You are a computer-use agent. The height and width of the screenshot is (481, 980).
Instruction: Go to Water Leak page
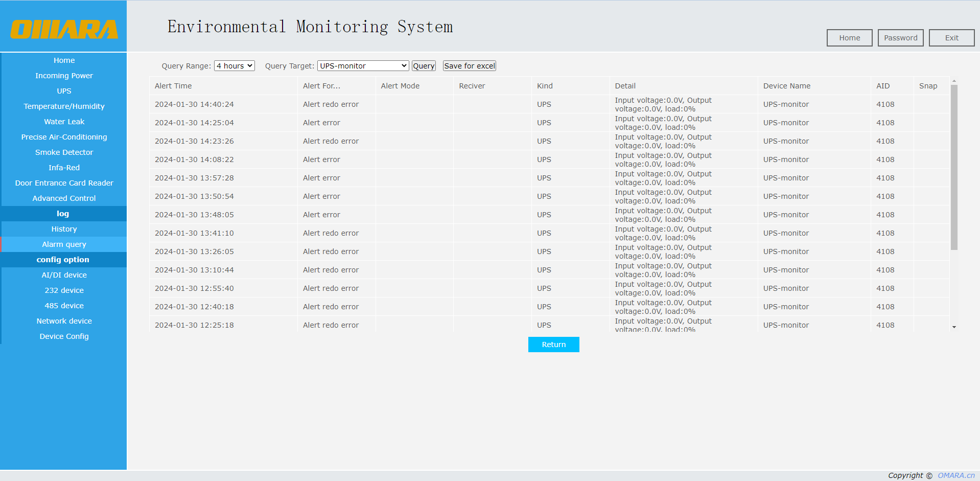[64, 122]
